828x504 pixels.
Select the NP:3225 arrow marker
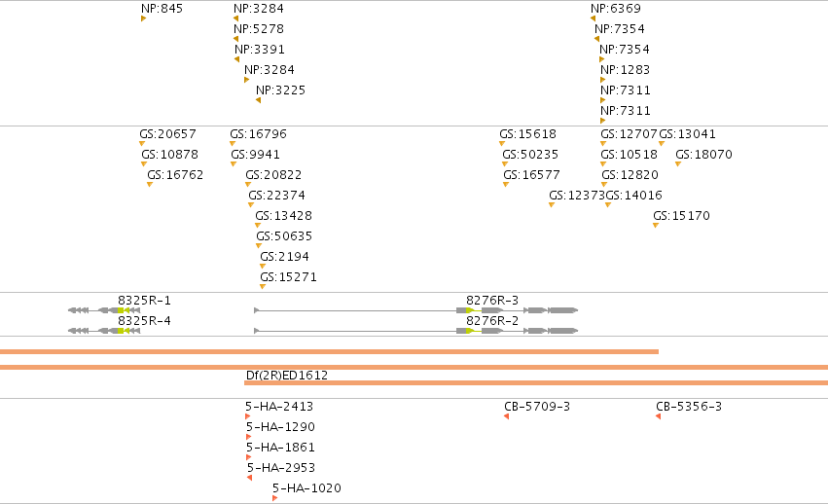point(258,100)
